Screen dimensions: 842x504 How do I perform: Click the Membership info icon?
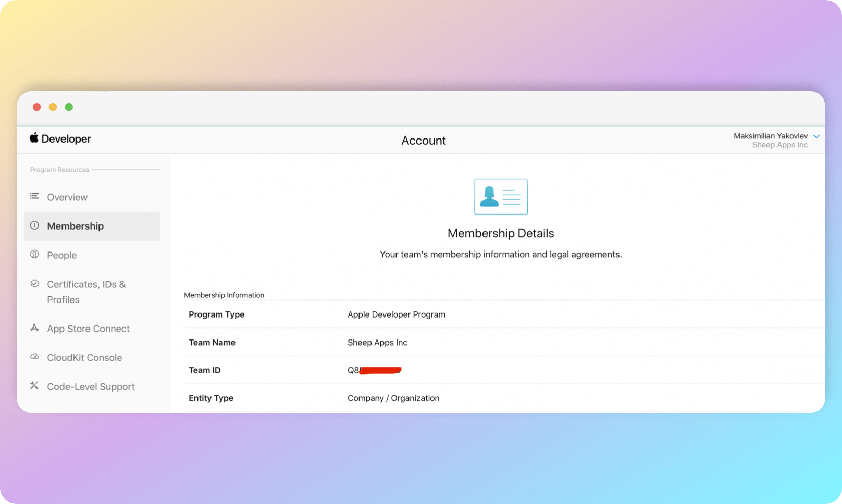pos(34,225)
